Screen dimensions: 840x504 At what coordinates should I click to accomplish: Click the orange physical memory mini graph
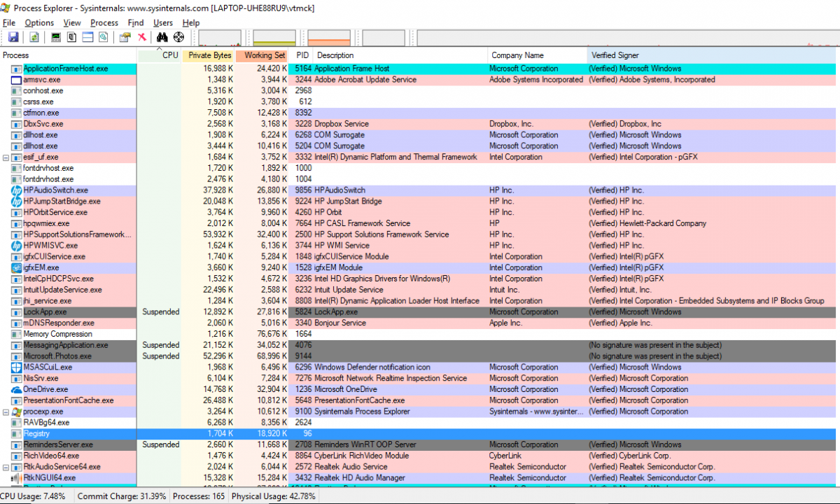coord(329,38)
